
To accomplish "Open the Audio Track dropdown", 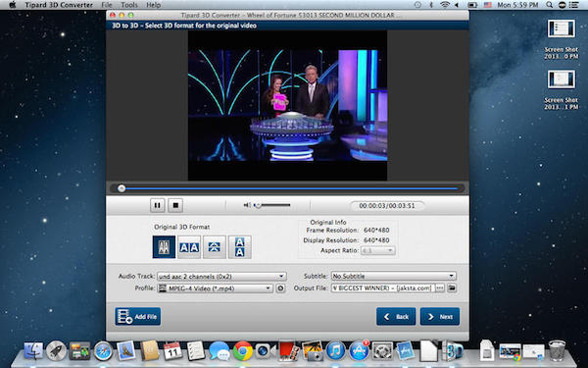I will pos(221,277).
